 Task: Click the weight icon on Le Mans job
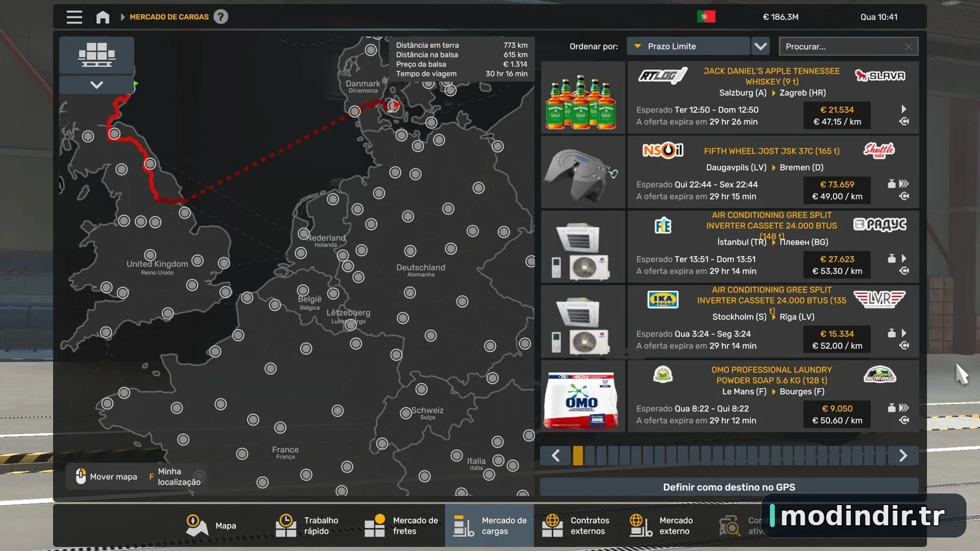coord(892,408)
